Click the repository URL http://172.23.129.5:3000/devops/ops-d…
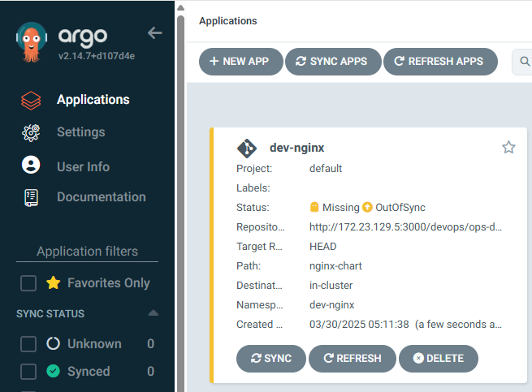Screen dimensions: 532x392 coord(405,227)
